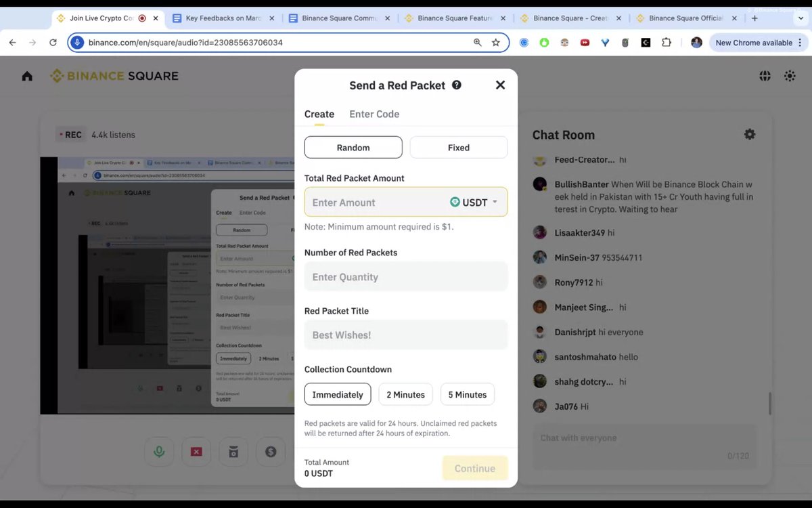Open Chat Room settings gear
Image resolution: width=812 pixels, height=508 pixels.
click(750, 134)
